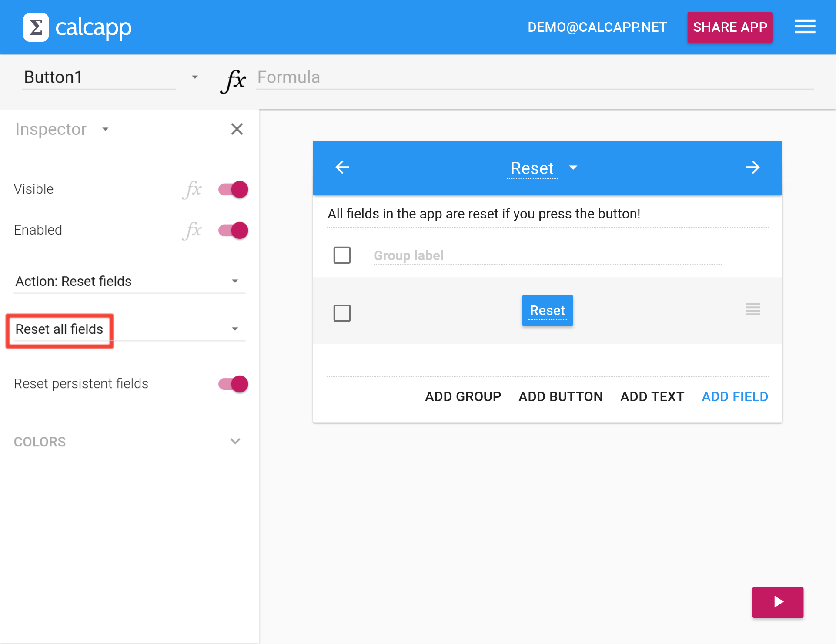Open the hamburger menu in header

coord(805,27)
